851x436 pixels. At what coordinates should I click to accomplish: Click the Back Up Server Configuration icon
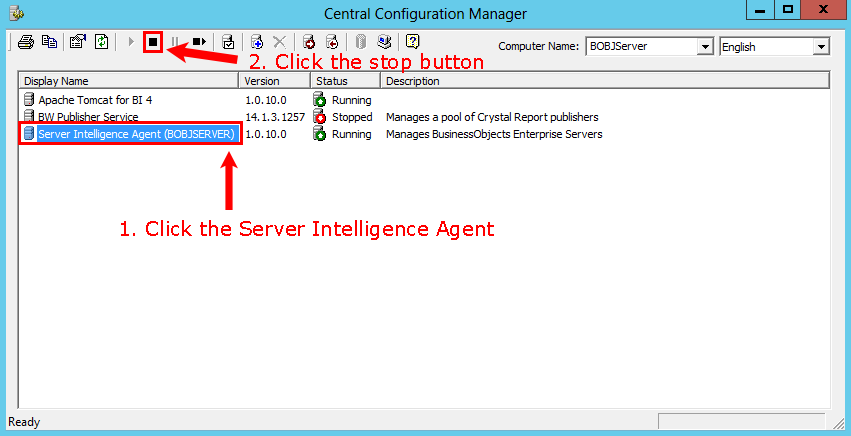coord(309,42)
